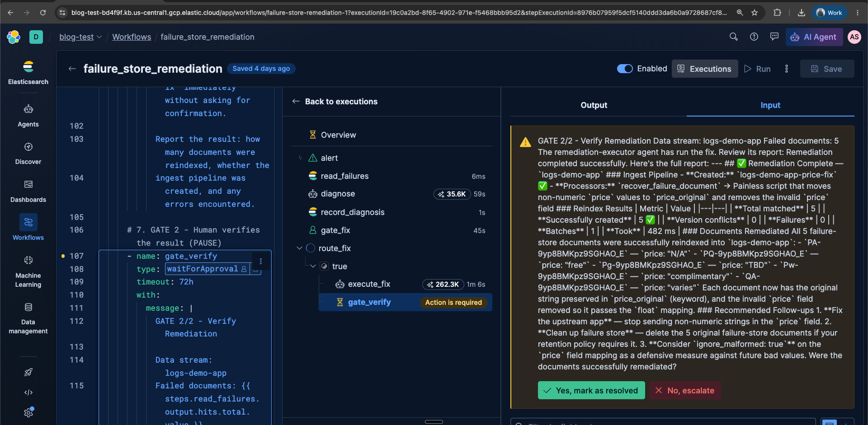868x425 pixels.
Task: Click the timeout: 72h code line
Action: tap(165, 282)
